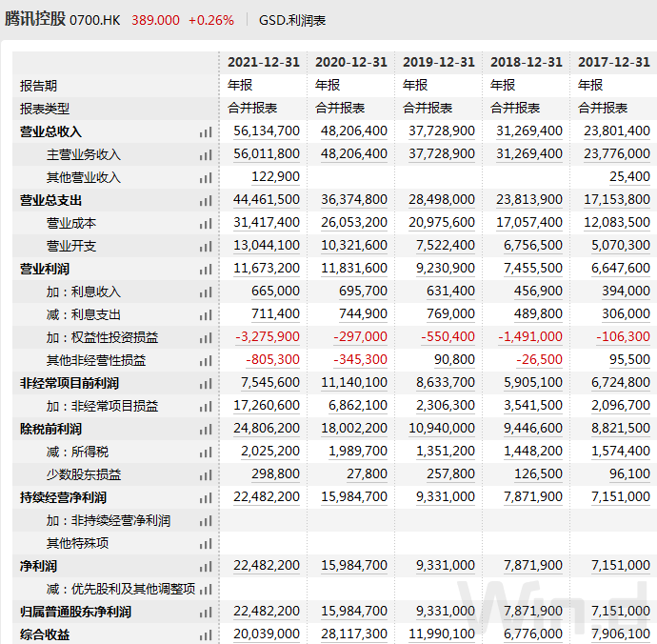The width and height of the screenshot is (657, 644).
Task: Show chart icon for 非经常项目前利润 row
Action: coord(206,384)
